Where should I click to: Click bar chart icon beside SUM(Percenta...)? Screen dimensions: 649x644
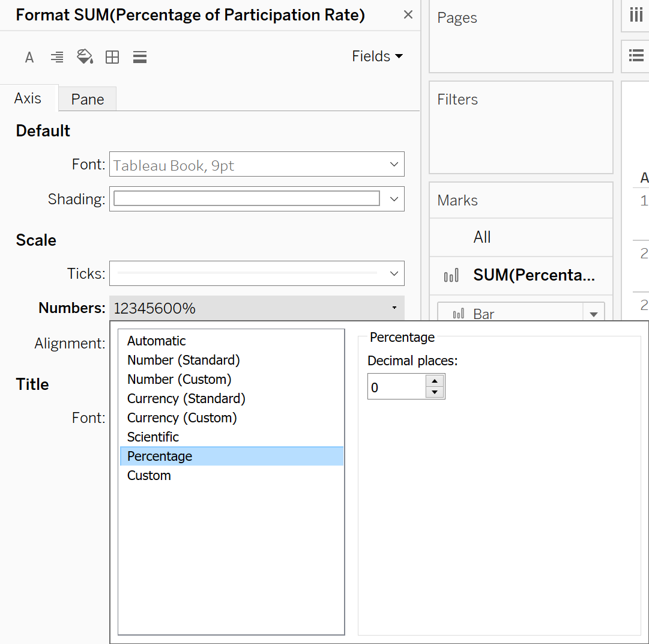[451, 276]
